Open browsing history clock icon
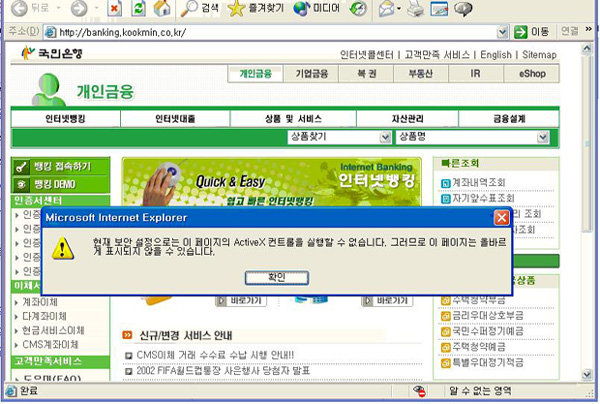 click(358, 8)
